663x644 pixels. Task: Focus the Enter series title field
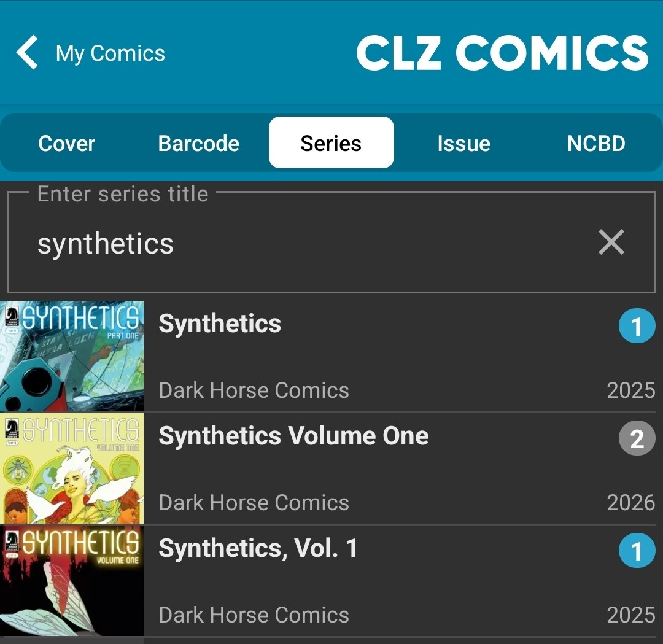[x=307, y=244]
